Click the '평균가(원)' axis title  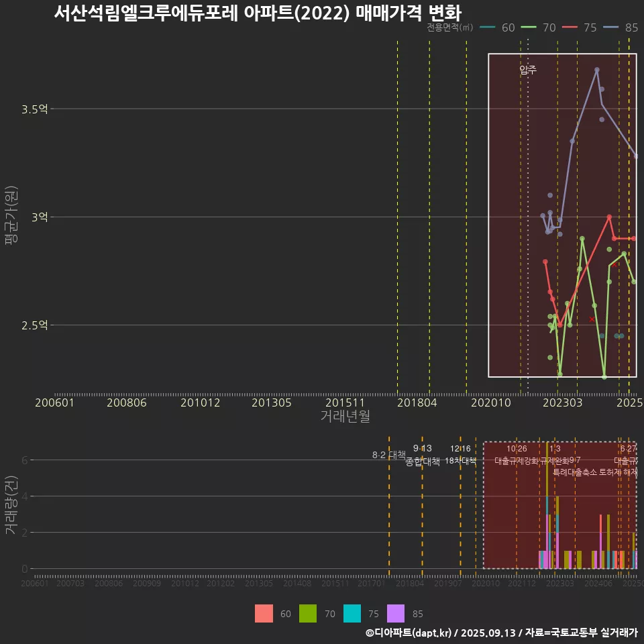(x=11, y=215)
